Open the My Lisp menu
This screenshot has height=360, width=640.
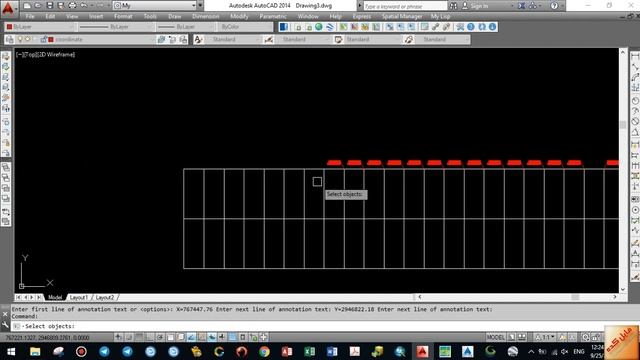[440, 16]
